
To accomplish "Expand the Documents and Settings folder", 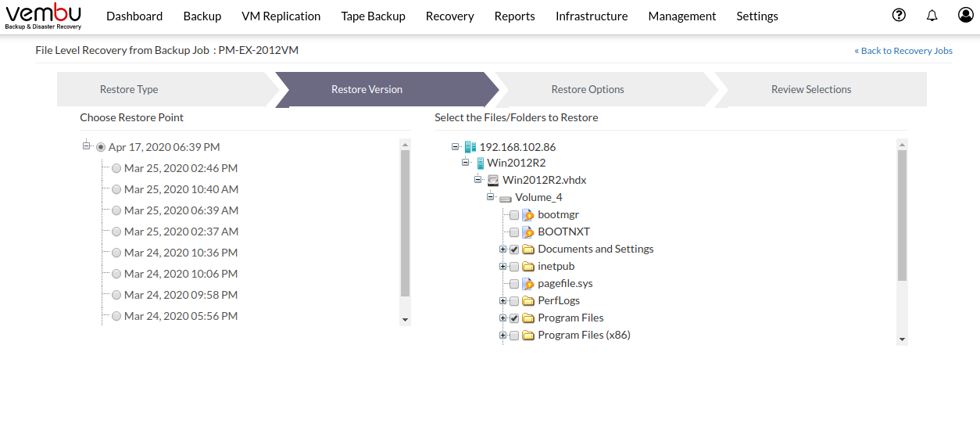I will (x=503, y=249).
